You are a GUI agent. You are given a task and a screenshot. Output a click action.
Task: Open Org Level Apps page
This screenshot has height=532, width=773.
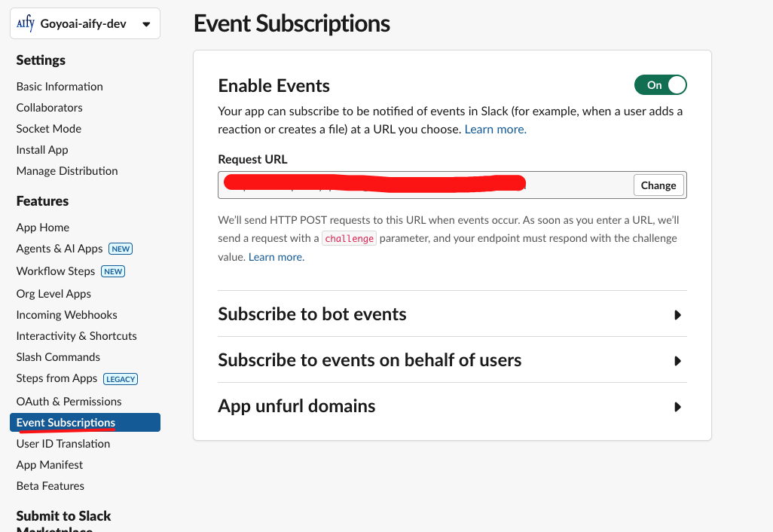pyautogui.click(x=53, y=294)
